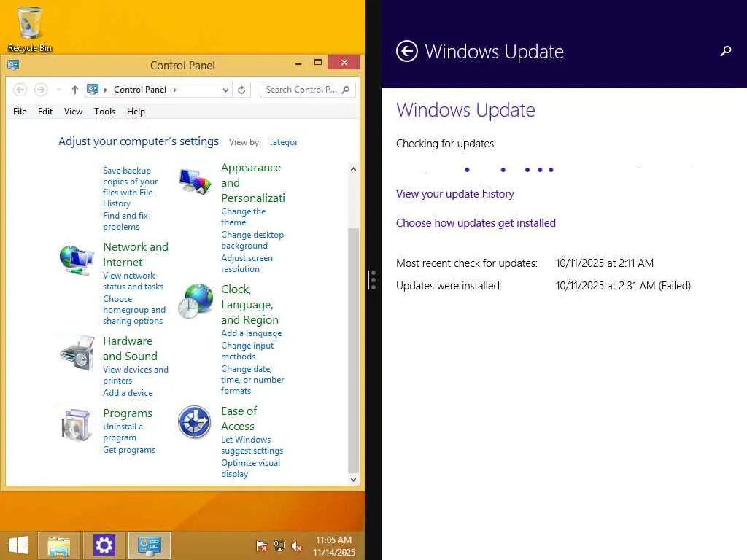Image resolution: width=747 pixels, height=560 pixels.
Task: Click Get programs link
Action: pyautogui.click(x=129, y=450)
